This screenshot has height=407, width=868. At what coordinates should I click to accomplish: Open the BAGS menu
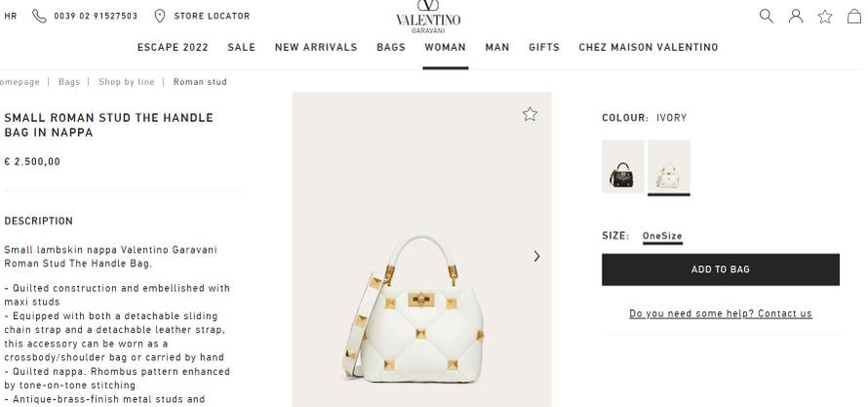tap(391, 48)
